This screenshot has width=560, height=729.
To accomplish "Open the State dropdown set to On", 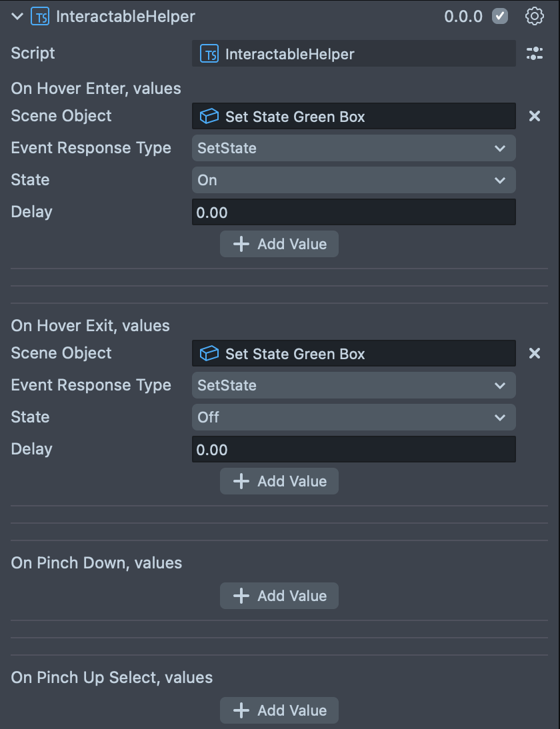I will click(x=353, y=180).
